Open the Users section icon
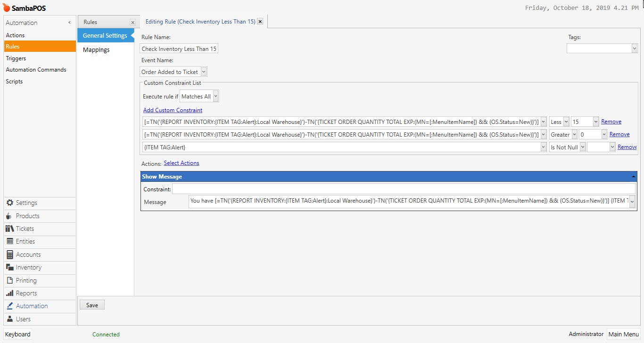Viewport: 644px width, 343px height. [x=10, y=319]
